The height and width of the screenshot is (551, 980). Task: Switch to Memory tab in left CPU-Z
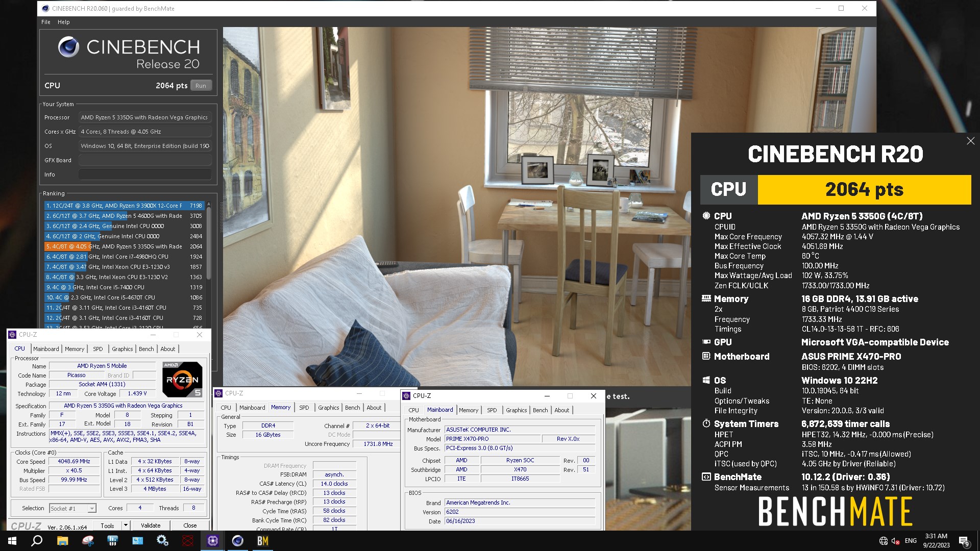pyautogui.click(x=75, y=349)
